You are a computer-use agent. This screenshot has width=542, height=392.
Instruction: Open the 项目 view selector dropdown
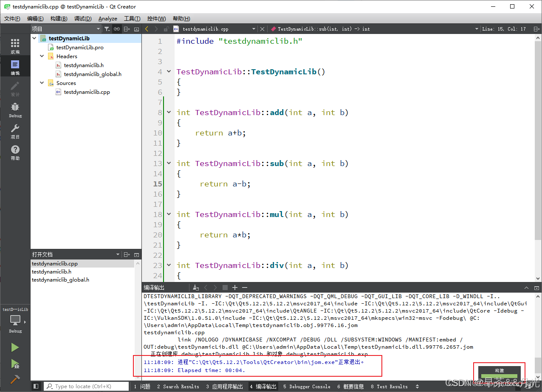(66, 29)
